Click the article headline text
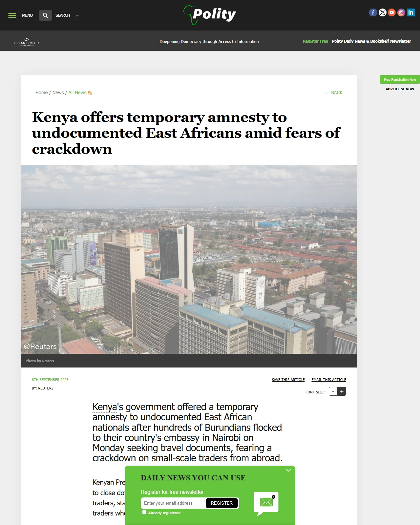This screenshot has width=420, height=525. (x=186, y=133)
